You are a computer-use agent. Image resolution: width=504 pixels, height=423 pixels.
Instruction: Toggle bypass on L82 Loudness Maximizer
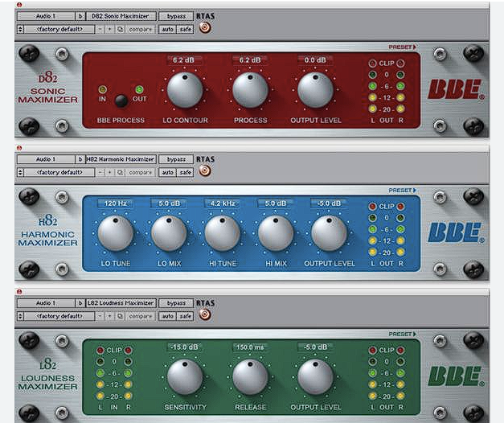tap(176, 303)
